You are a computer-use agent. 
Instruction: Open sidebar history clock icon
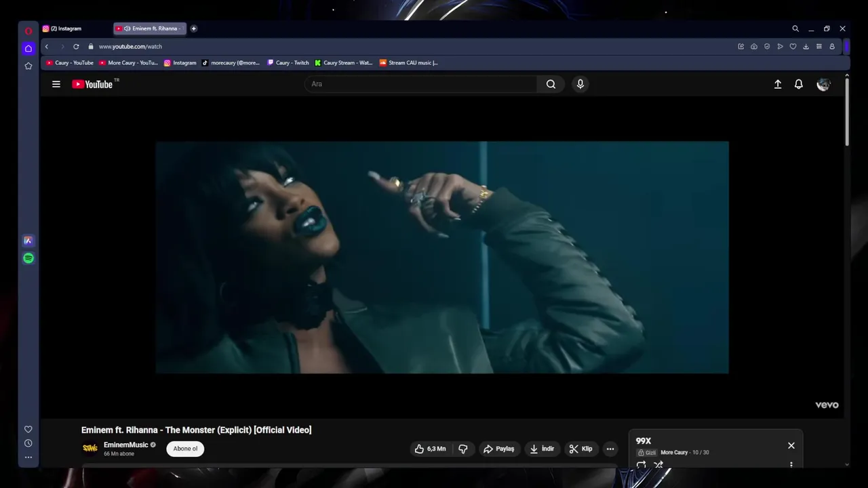coord(28,443)
